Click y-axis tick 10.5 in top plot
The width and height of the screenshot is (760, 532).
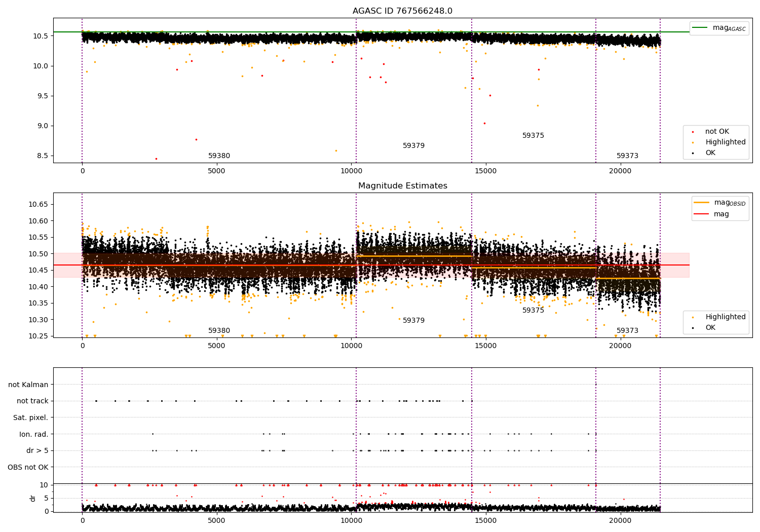41,36
